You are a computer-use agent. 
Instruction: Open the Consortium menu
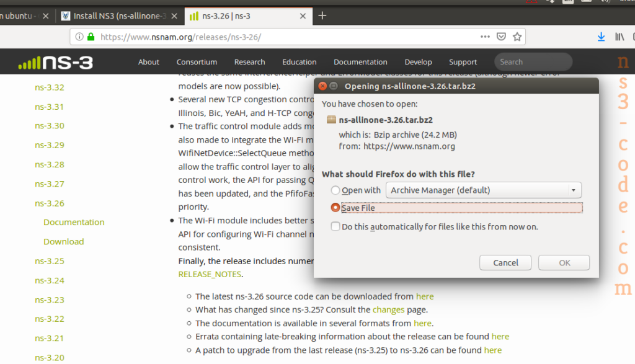click(x=197, y=62)
